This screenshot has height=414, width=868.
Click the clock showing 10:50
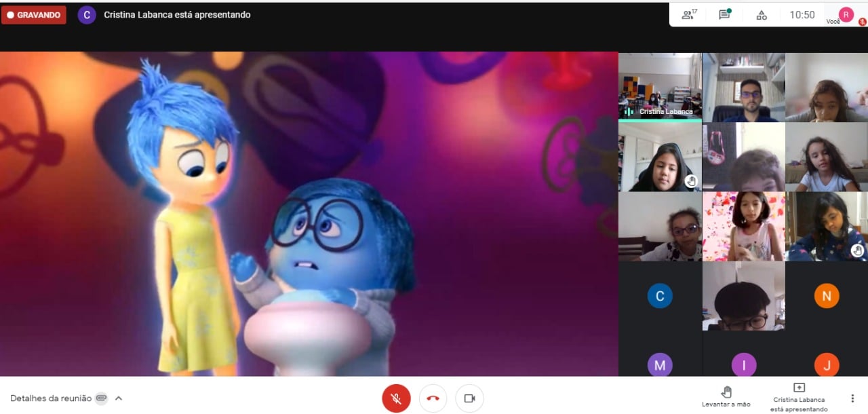click(802, 15)
